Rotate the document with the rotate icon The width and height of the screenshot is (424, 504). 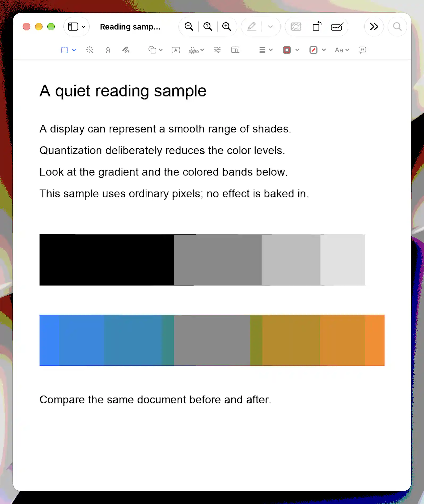[317, 26]
